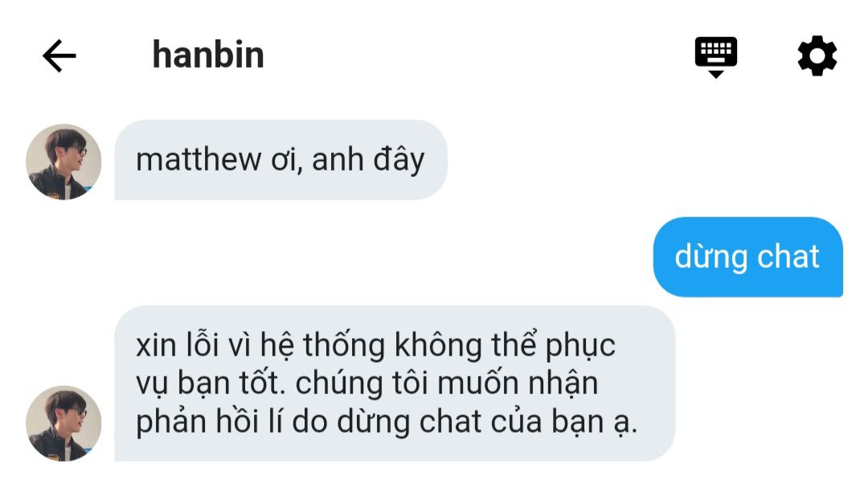The width and height of the screenshot is (868, 477).
Task: Click "không thể phục" in the apology message
Action: click(x=505, y=347)
